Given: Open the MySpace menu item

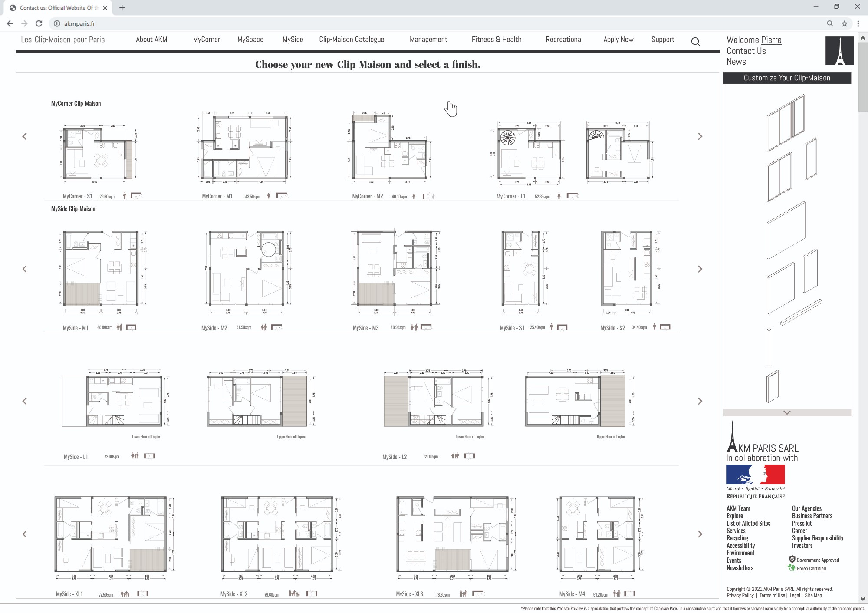Looking at the screenshot, I should [250, 40].
